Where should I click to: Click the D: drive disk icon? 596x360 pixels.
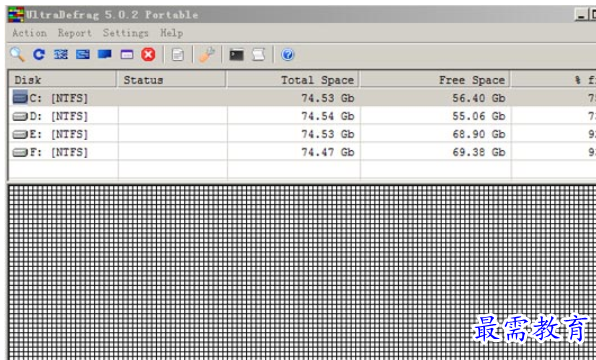pyautogui.click(x=20, y=116)
